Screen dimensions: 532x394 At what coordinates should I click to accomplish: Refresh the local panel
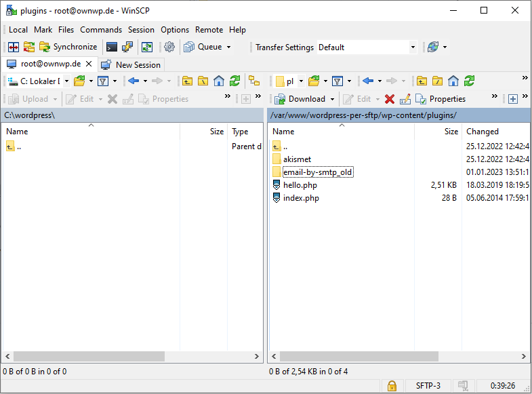234,81
